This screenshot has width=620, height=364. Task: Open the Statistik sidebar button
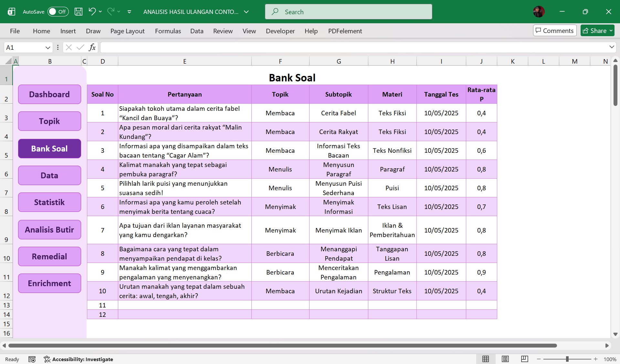point(49,202)
